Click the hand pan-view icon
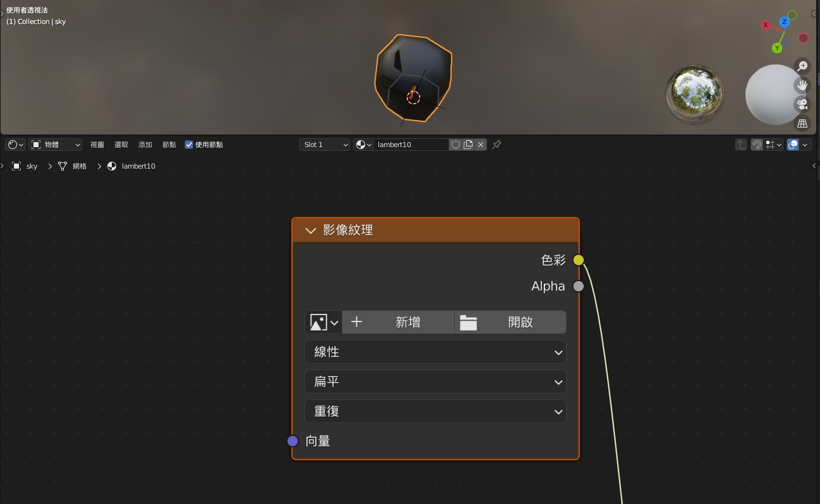Viewport: 820px width, 504px height. pyautogui.click(x=802, y=85)
